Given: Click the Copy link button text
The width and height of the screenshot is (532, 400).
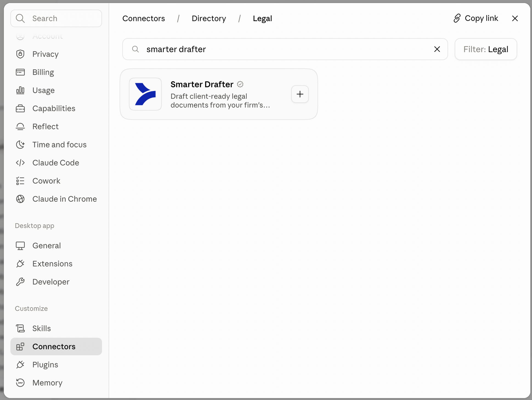Looking at the screenshot, I should [x=482, y=18].
